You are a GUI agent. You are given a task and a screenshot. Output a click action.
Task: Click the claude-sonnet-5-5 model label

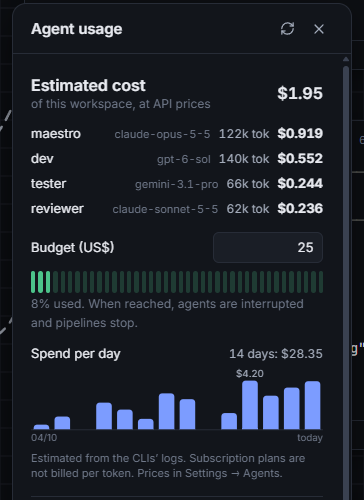tap(165, 209)
